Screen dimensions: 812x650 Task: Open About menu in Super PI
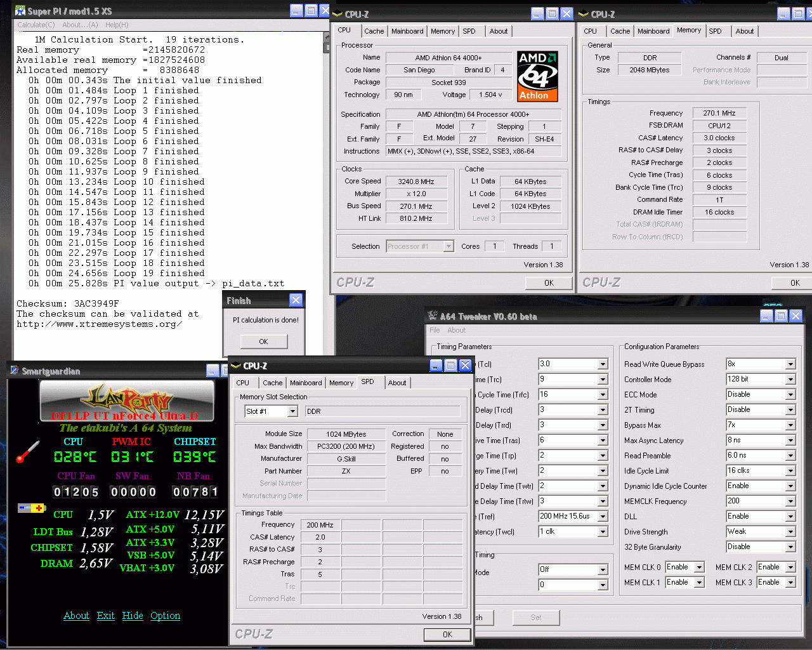[x=80, y=25]
